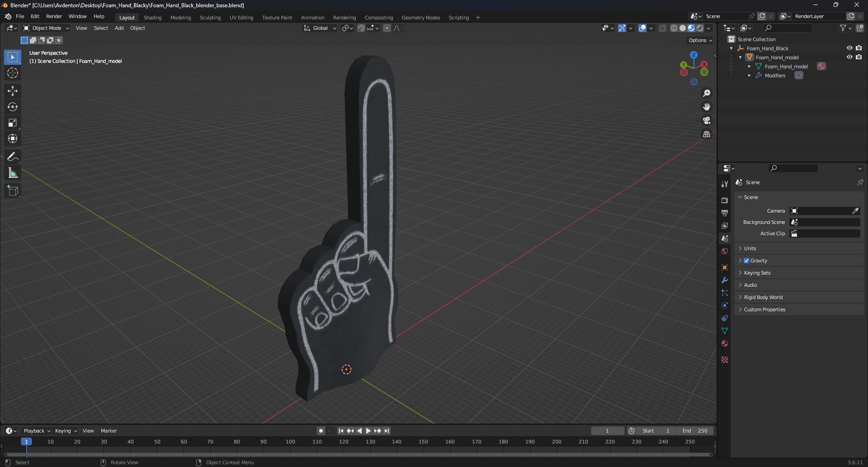This screenshot has height=467, width=868.
Task: Open the Physics properties tab
Action: pyautogui.click(x=725, y=305)
